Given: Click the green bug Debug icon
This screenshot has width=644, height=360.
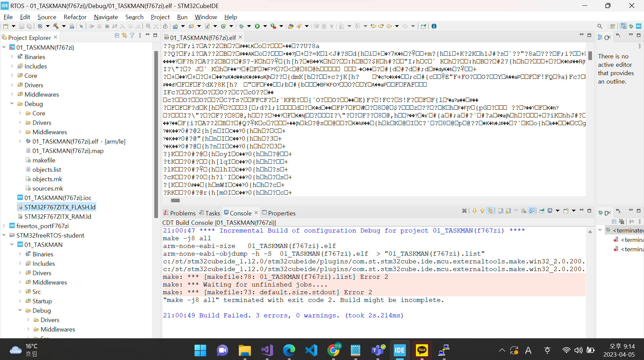Looking at the screenshot, I should 241,26.
